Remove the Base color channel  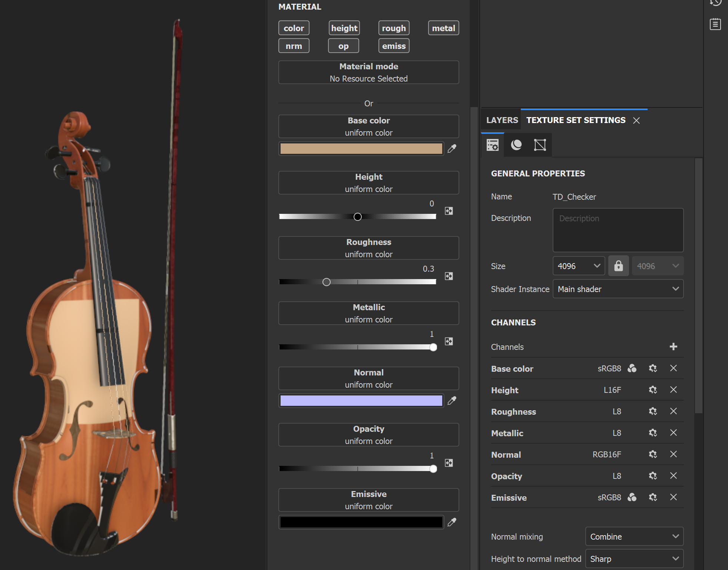point(674,368)
